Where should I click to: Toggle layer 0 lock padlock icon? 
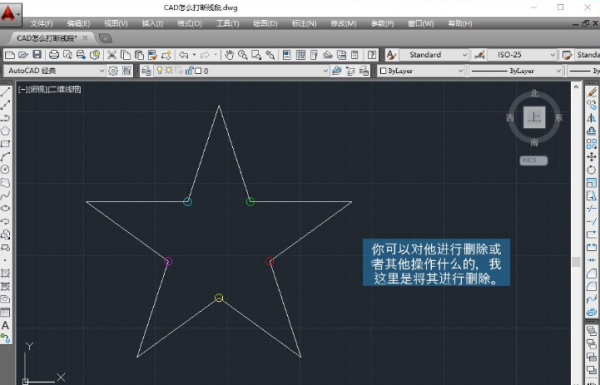click(x=189, y=70)
